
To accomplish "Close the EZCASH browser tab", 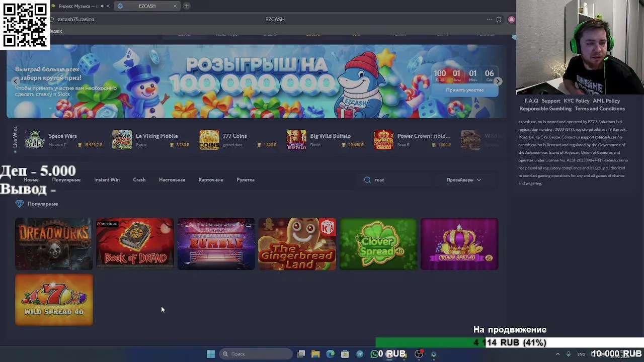I will [175, 6].
